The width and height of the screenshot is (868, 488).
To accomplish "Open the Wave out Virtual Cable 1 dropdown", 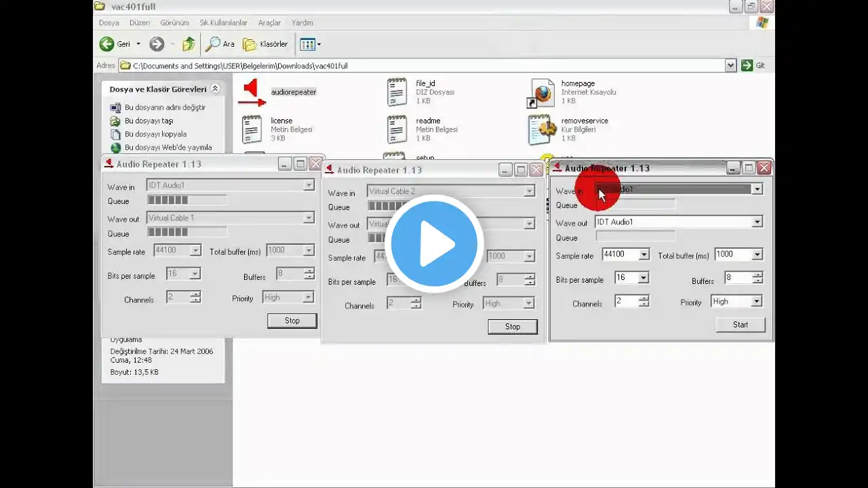I will [x=309, y=218].
